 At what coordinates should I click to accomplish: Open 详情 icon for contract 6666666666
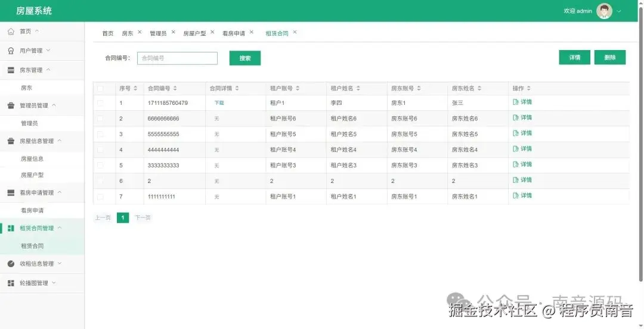click(x=516, y=117)
